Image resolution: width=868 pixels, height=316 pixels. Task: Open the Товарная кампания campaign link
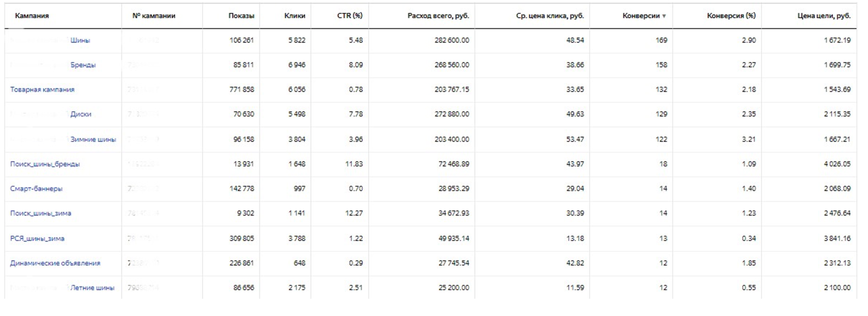pyautogui.click(x=42, y=89)
